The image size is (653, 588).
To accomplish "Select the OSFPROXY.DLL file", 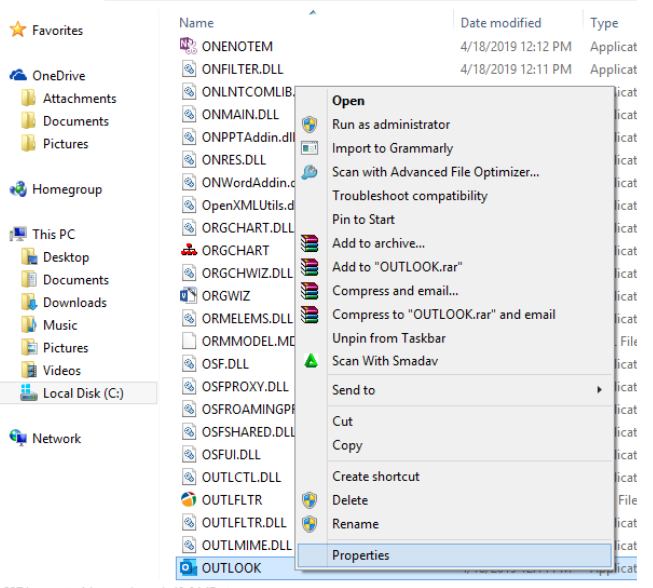I will [x=245, y=386].
